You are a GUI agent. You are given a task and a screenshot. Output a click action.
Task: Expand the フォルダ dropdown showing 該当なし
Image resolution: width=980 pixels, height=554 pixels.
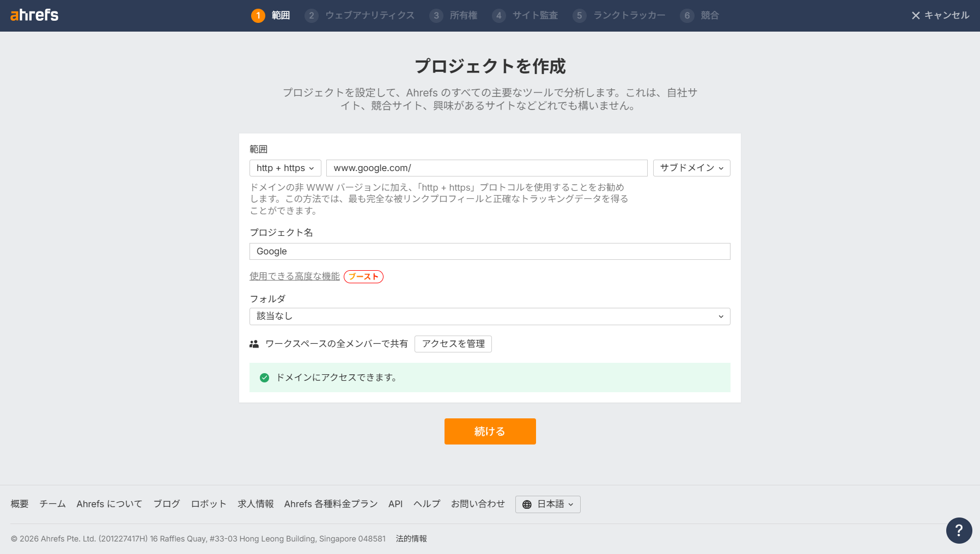pos(489,316)
